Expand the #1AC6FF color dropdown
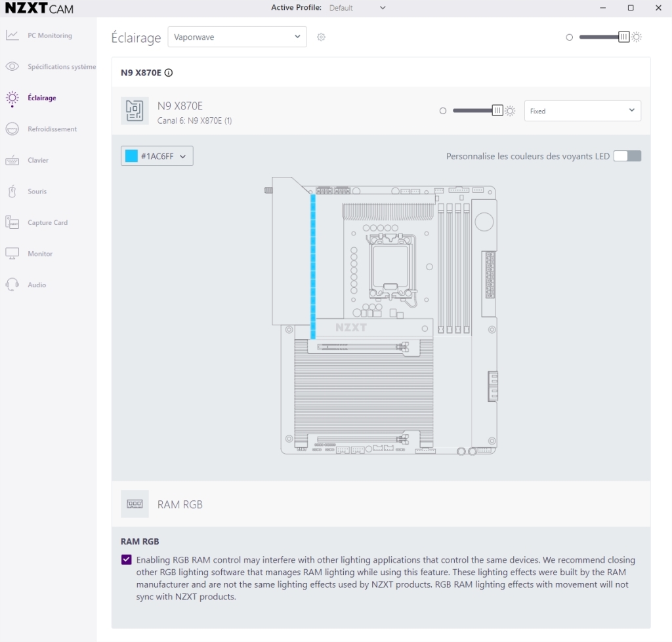672x642 pixels. click(157, 156)
